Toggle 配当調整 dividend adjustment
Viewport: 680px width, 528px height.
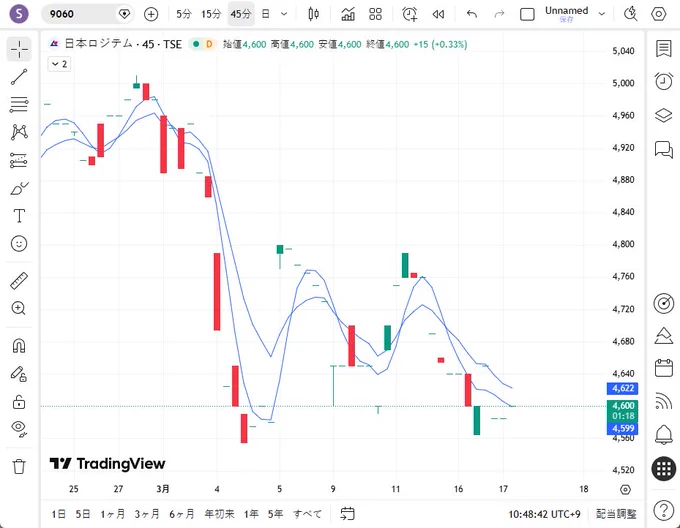pos(616,514)
